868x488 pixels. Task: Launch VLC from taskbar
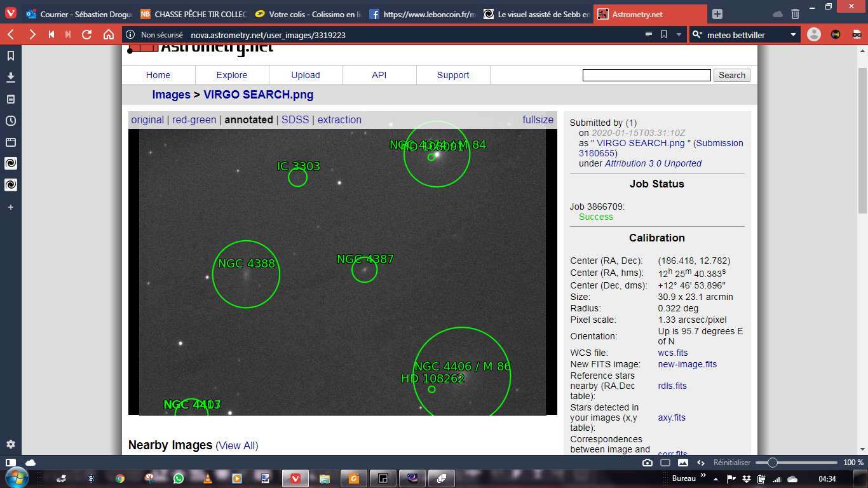[x=207, y=478]
